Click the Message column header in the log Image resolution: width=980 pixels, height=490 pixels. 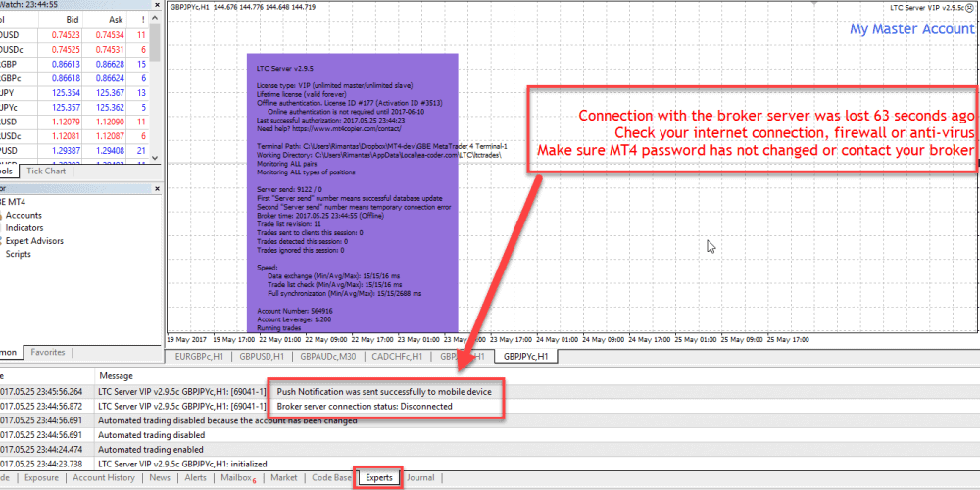(117, 376)
